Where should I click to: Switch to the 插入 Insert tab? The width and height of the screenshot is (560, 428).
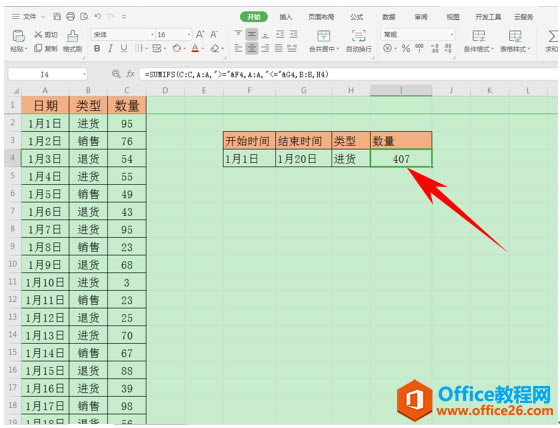pyautogui.click(x=286, y=17)
